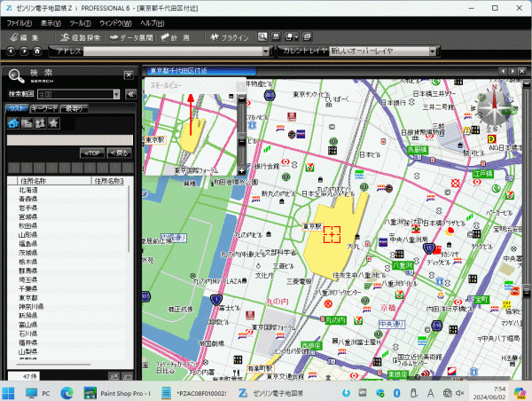Select the 東京都千代田区付近 map tab
This screenshot has height=401, width=532.
click(201, 71)
